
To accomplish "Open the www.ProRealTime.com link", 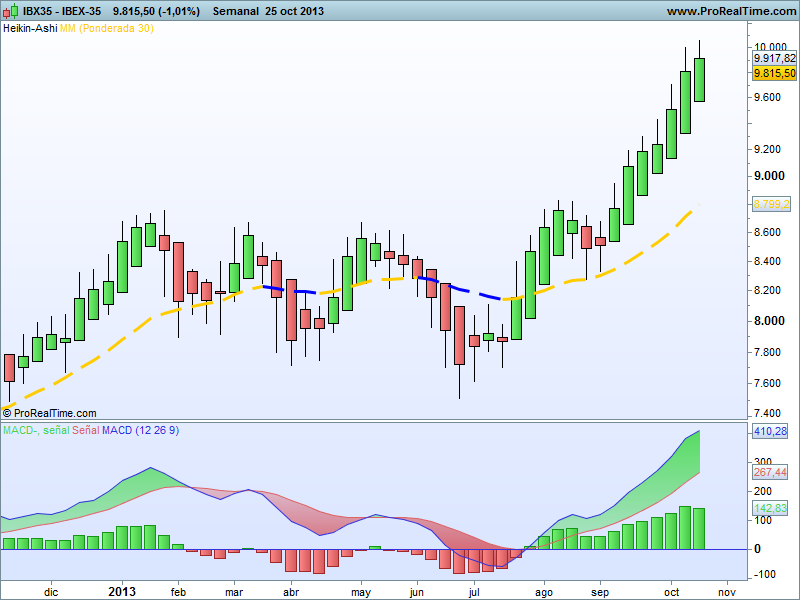I will (730, 11).
